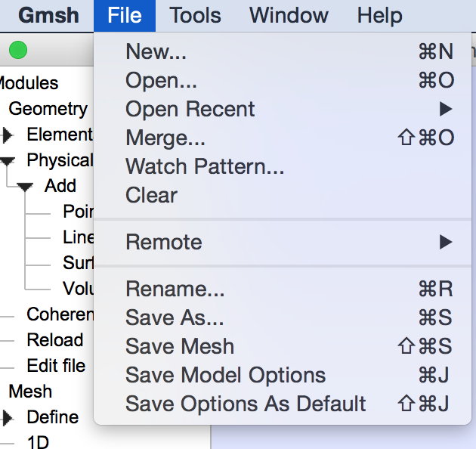Select the Add tree item label
The image size is (476, 449).
pos(60,186)
